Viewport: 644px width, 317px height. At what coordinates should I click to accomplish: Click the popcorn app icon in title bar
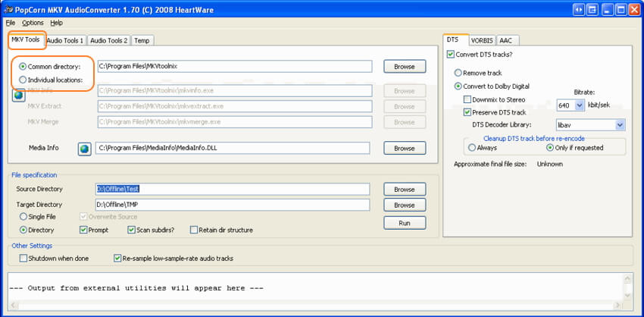tap(8, 9)
